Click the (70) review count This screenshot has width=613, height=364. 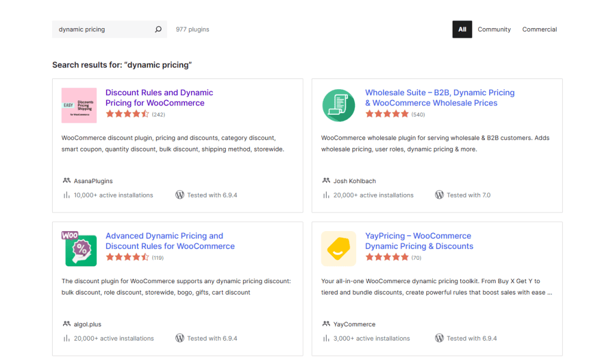(417, 257)
